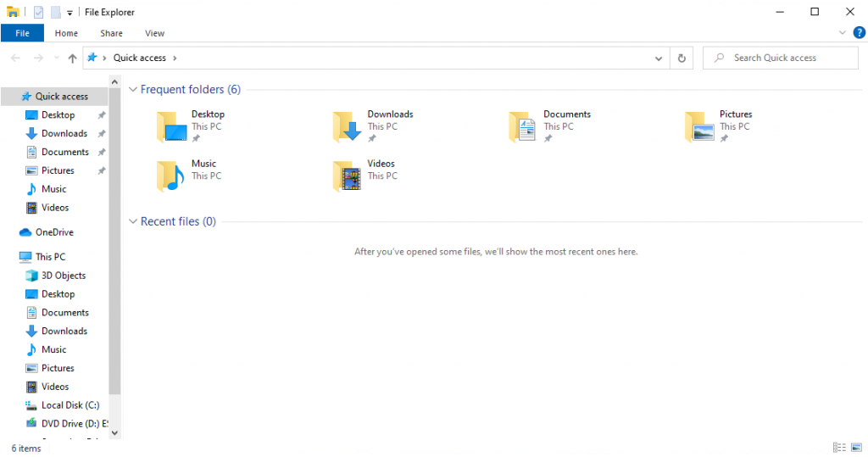The width and height of the screenshot is (868, 457).
Task: Open Customize Quick Access Toolbar dropdown
Action: tap(70, 12)
